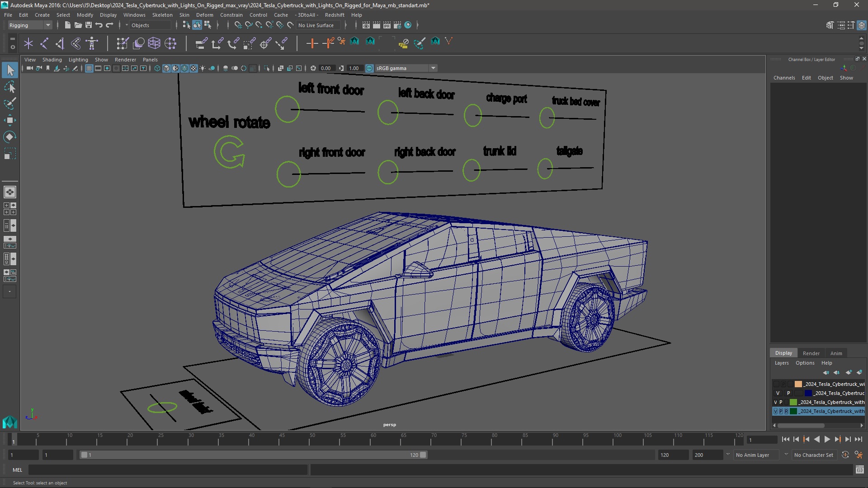Toggle Auto Keyframe button

click(x=845, y=455)
